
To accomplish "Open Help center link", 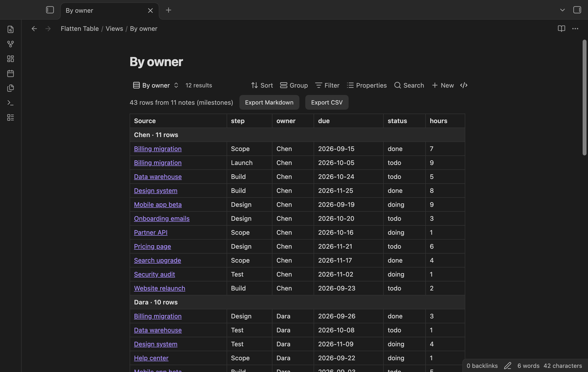I will [151, 358].
